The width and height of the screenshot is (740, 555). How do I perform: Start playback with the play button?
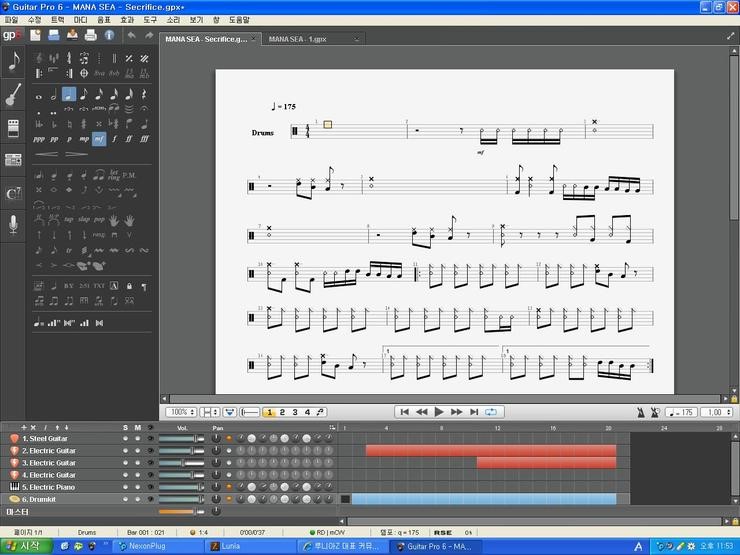438,412
